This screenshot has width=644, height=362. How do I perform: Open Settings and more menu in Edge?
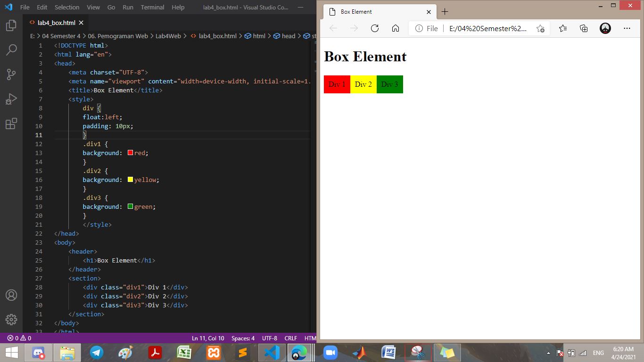627,28
